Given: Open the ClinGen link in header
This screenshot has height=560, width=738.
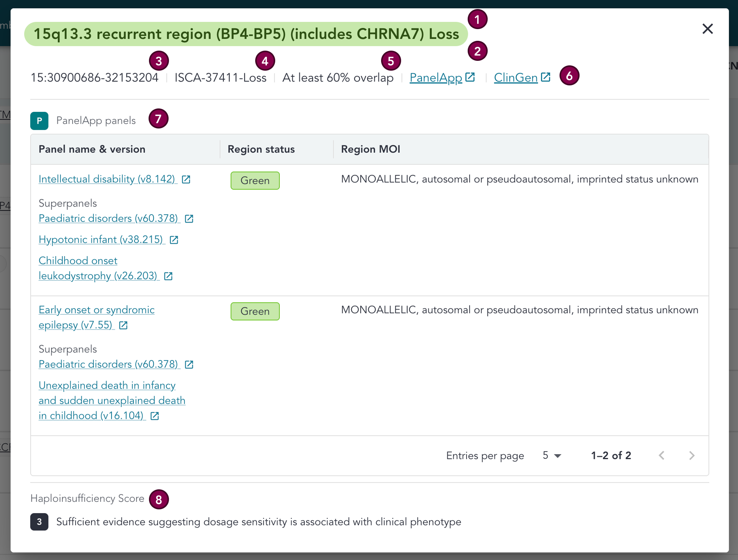Looking at the screenshot, I should coord(516,77).
